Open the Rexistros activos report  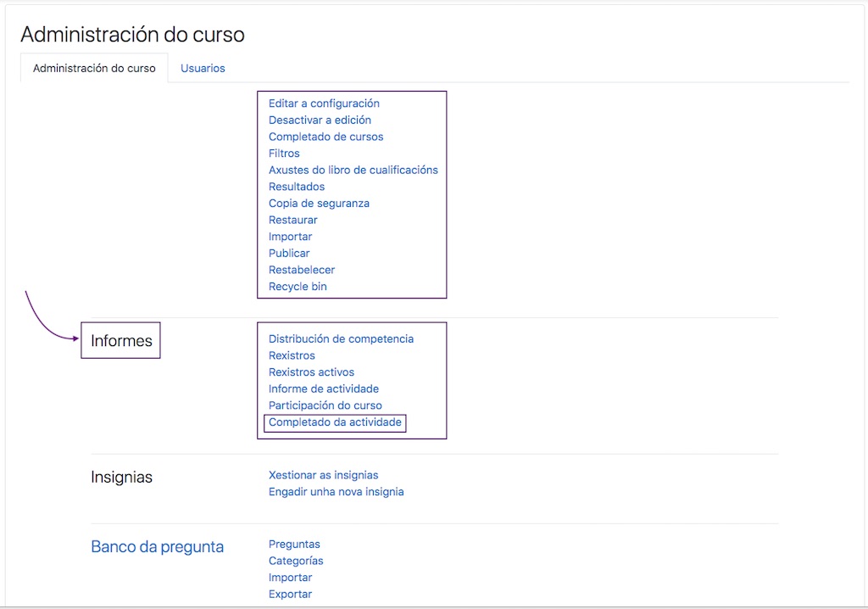tap(311, 372)
